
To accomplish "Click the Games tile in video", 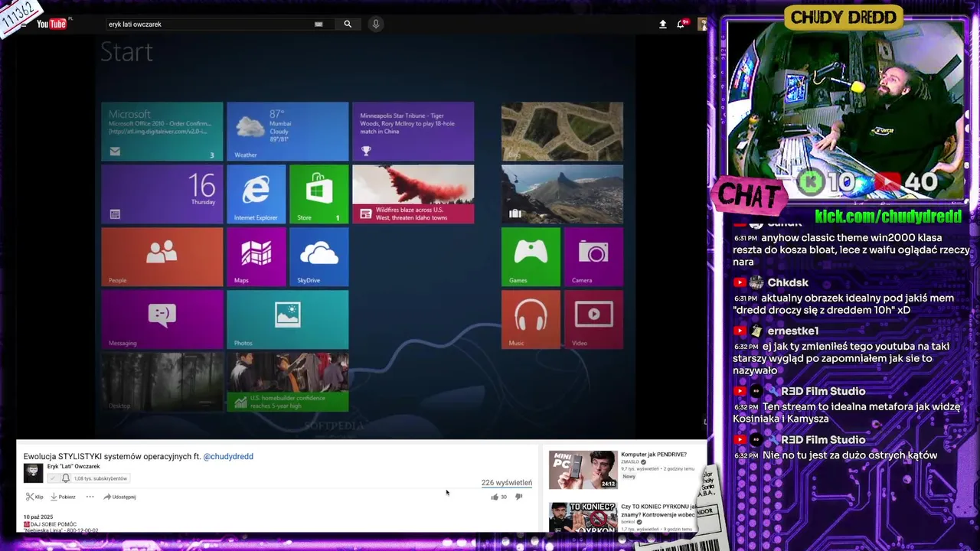I will coord(531,257).
